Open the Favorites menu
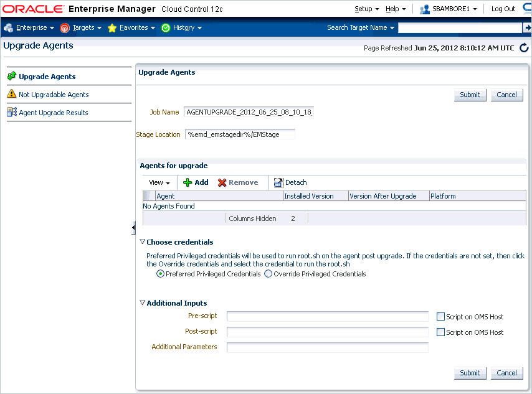The height and width of the screenshot is (394, 532). click(137, 28)
